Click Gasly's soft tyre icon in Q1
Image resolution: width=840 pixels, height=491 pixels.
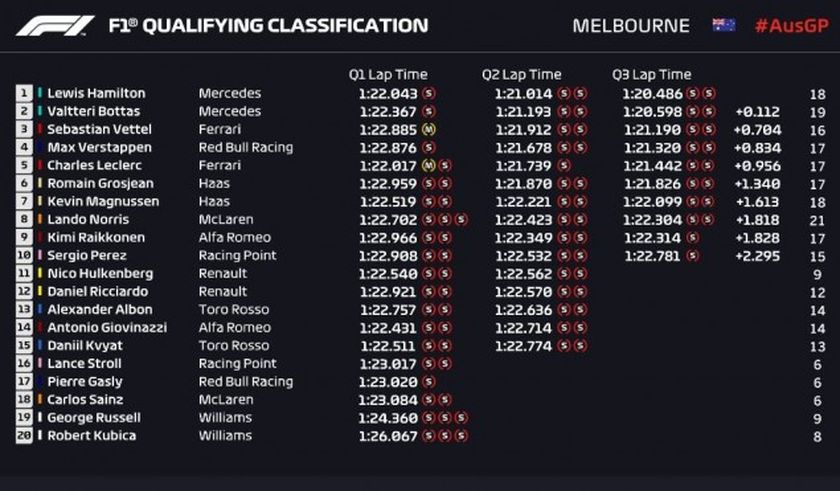(428, 382)
